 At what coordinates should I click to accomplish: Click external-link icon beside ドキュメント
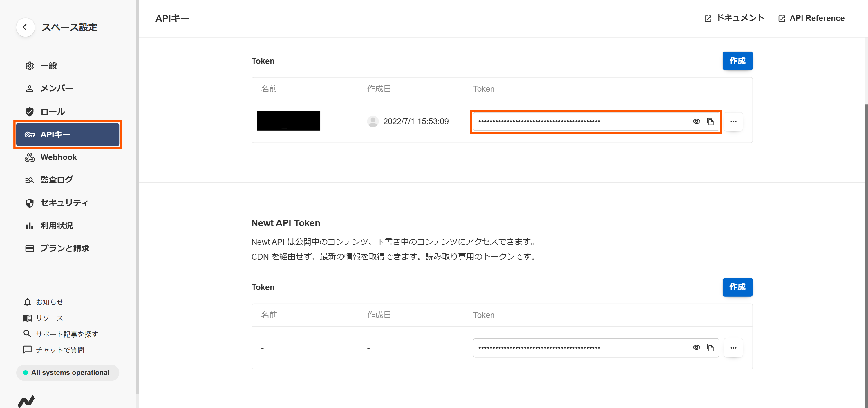(708, 19)
